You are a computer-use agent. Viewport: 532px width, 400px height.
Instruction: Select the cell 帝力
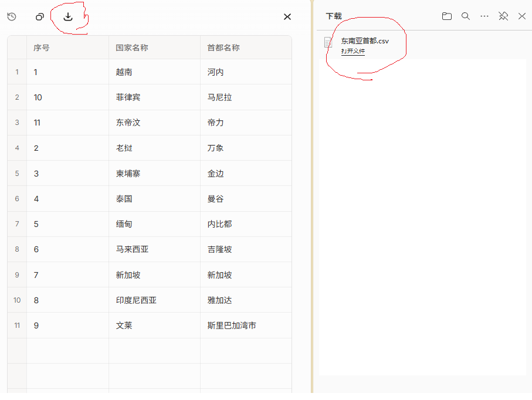click(x=246, y=123)
